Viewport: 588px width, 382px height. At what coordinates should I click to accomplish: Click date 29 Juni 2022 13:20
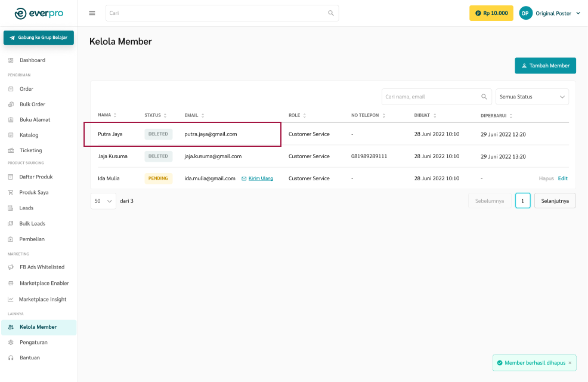503,156
